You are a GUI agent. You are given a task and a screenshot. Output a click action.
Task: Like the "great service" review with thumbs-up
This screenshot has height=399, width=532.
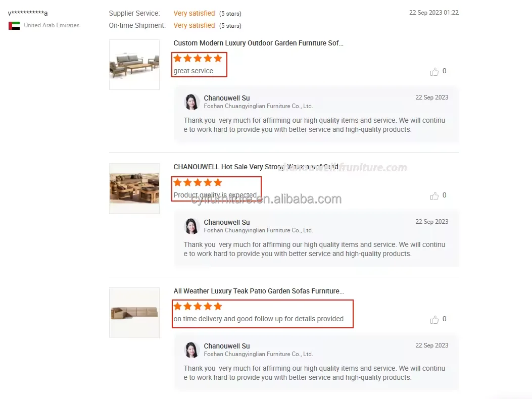click(x=434, y=72)
